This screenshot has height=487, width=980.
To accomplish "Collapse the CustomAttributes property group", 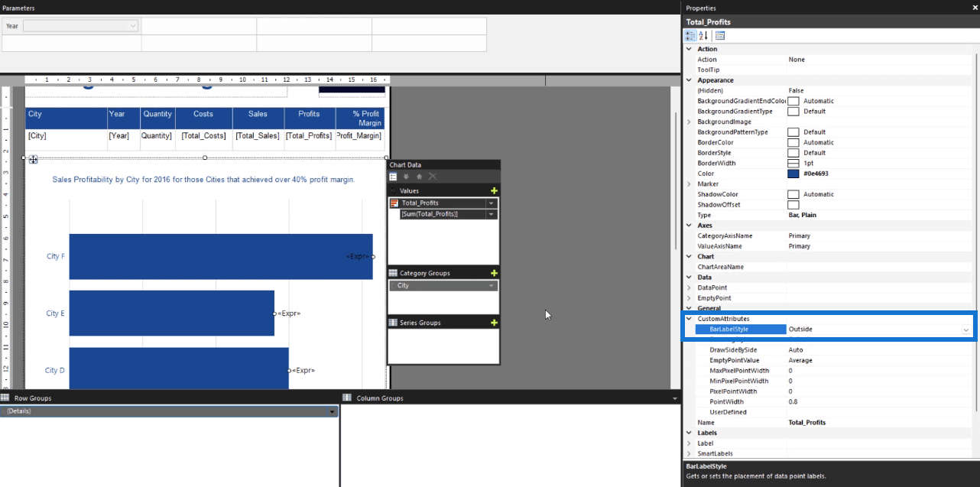I will coord(690,319).
